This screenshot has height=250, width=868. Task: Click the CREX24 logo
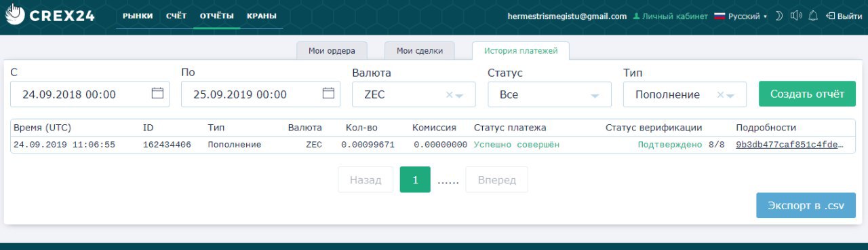pyautogui.click(x=50, y=16)
